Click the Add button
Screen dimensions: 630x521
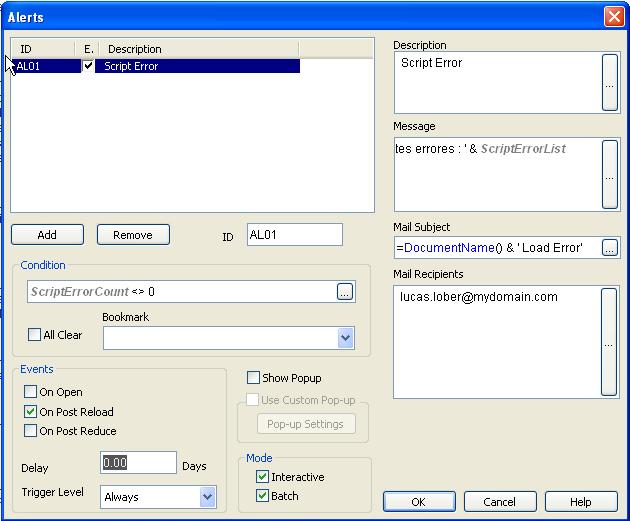pyautogui.click(x=47, y=235)
